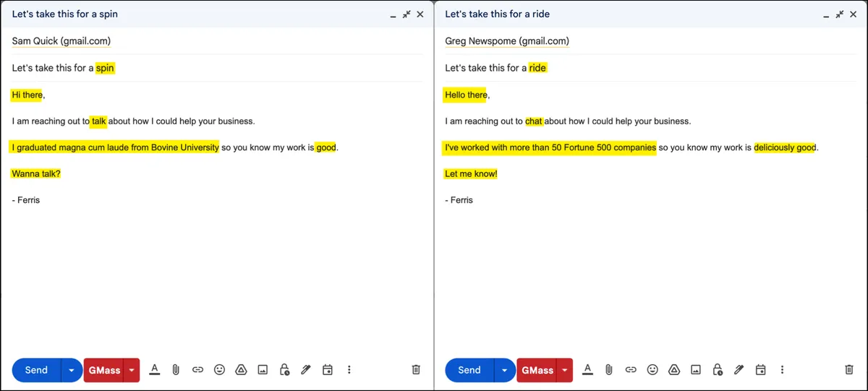The image size is (868, 391).
Task: Click the Greg Newspome recipient field
Action: 650,41
